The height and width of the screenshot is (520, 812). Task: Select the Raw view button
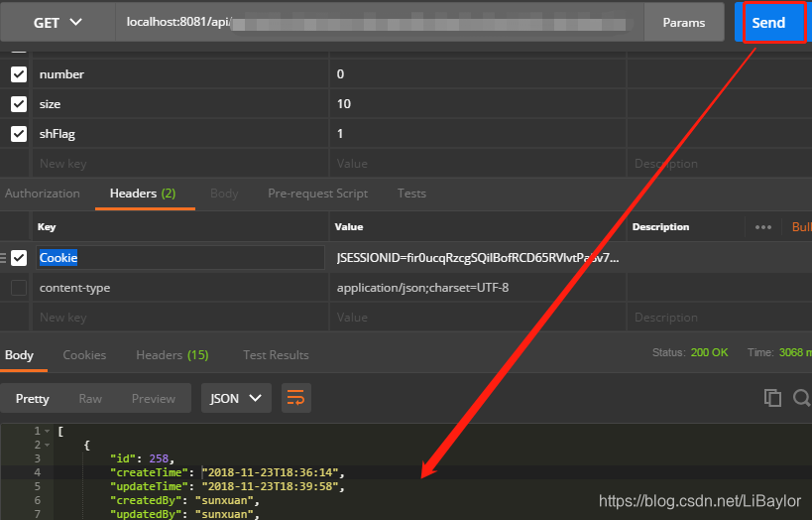pyautogui.click(x=90, y=399)
